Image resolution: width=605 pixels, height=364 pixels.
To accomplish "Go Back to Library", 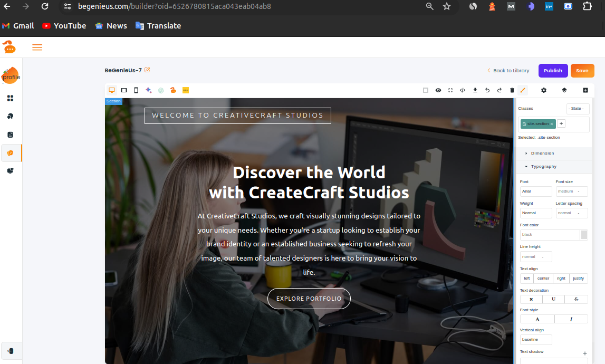I will tap(508, 71).
